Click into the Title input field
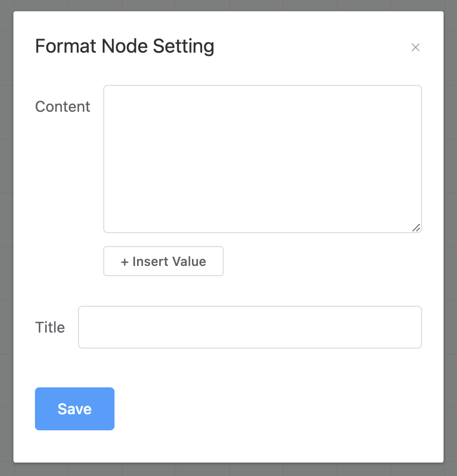 click(x=250, y=327)
